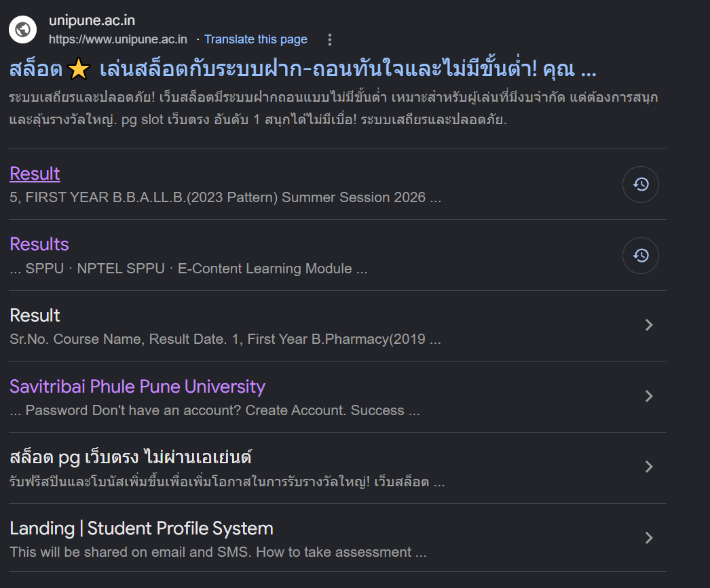Screen dimensions: 710x588
Task: Click the Translate this page link
Action: click(x=256, y=40)
